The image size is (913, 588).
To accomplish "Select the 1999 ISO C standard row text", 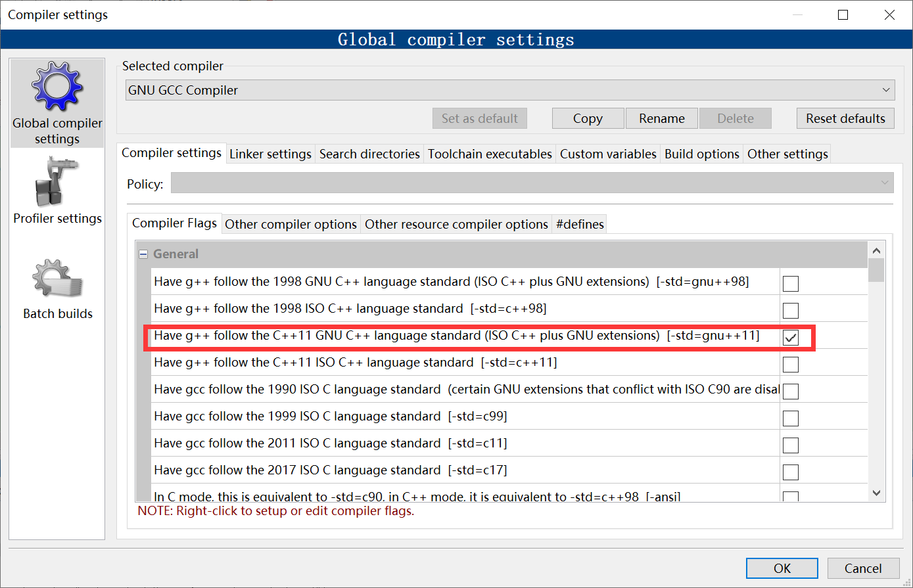I will click(x=330, y=416).
